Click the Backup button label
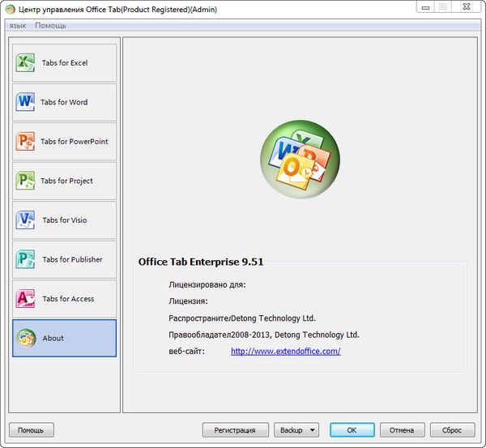 pos(292,430)
